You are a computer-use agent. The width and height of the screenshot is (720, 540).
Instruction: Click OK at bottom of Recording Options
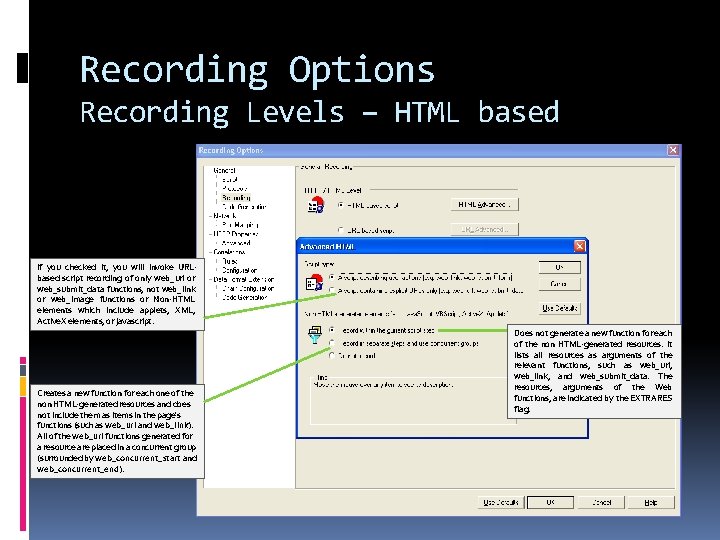[x=550, y=502]
